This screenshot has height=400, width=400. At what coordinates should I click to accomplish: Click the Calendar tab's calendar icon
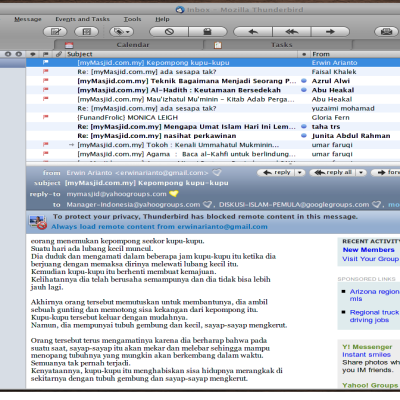click(69, 45)
